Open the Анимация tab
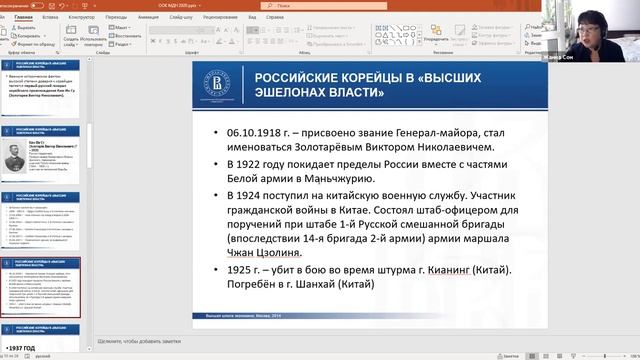This screenshot has width=640, height=360. point(148,17)
